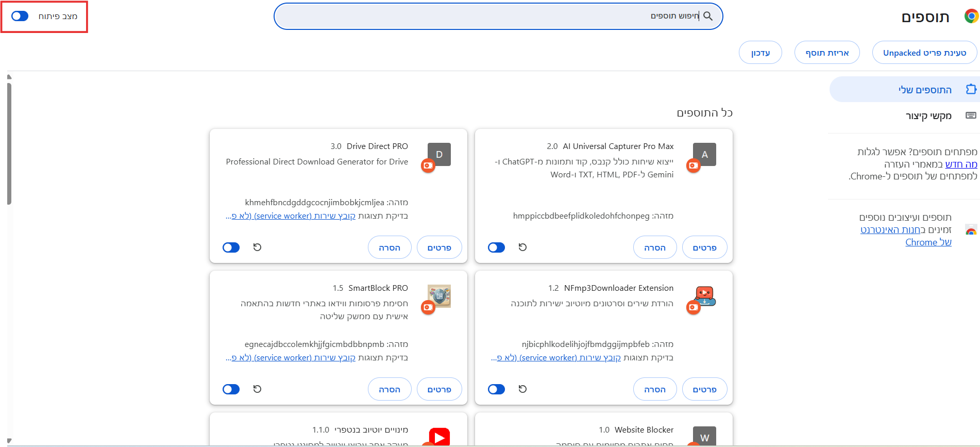Click the unpacked badge on Drive Direct PRO icon
The height and width of the screenshot is (447, 980).
(428, 165)
